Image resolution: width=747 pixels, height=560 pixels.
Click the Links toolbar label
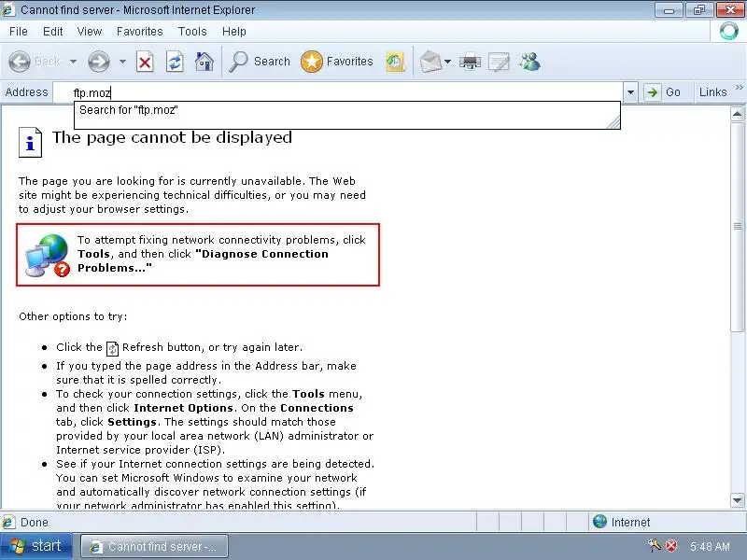712,92
